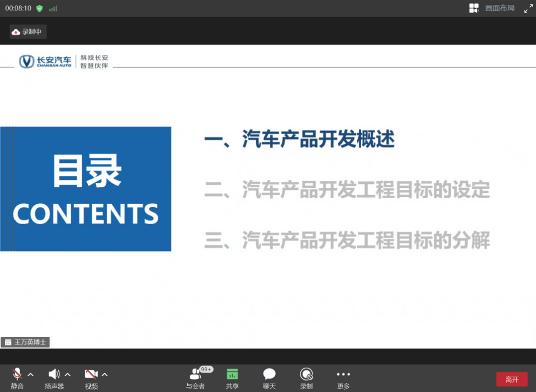Click the green security shield icon
Image resolution: width=536 pixels, height=392 pixels.
tap(39, 8)
